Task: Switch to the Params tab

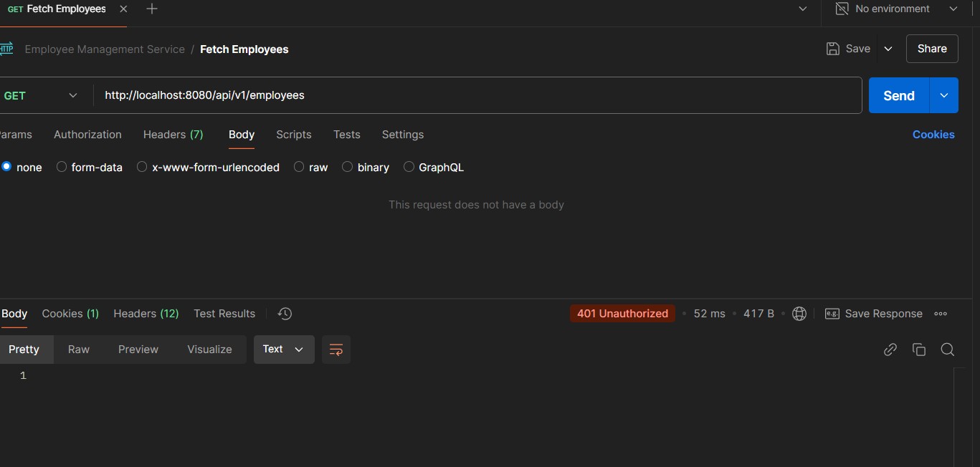Action: (15, 135)
